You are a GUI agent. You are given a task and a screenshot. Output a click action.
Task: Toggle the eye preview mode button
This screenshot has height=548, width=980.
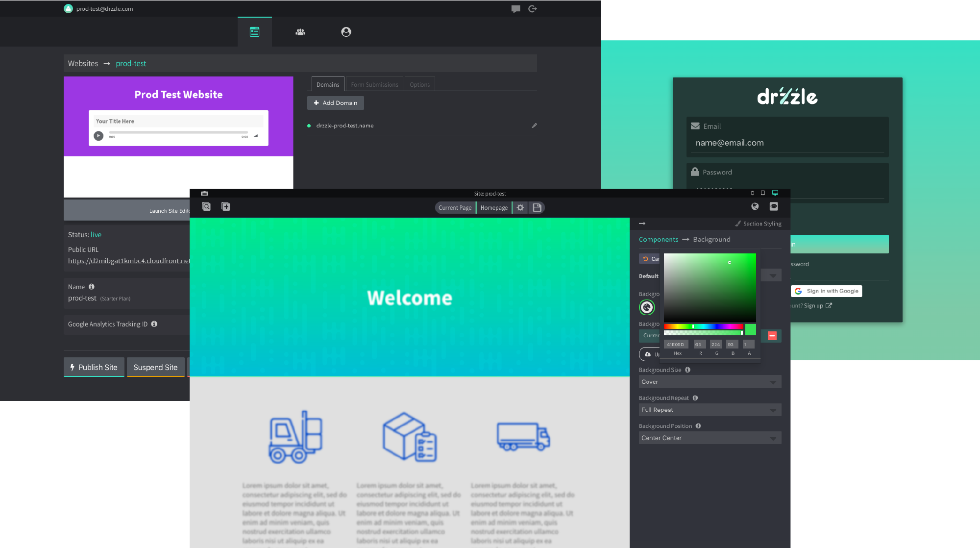coord(774,206)
